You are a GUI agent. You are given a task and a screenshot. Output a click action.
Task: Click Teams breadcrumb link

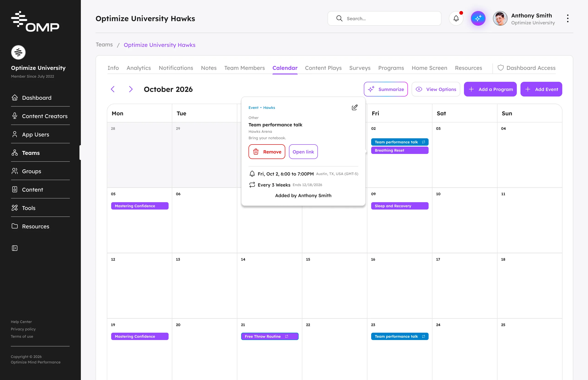(104, 45)
